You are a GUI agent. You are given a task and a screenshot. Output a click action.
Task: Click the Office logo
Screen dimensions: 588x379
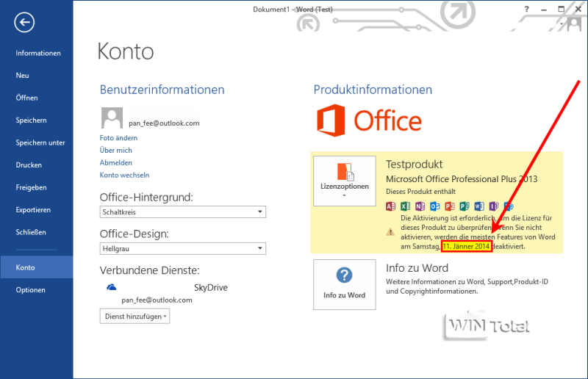click(x=369, y=120)
